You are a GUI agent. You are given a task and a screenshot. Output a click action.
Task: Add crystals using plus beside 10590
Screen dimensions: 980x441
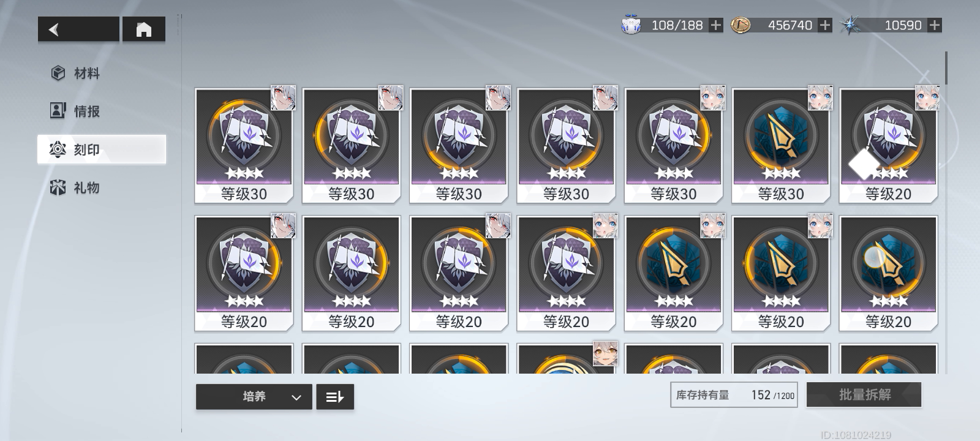(935, 25)
